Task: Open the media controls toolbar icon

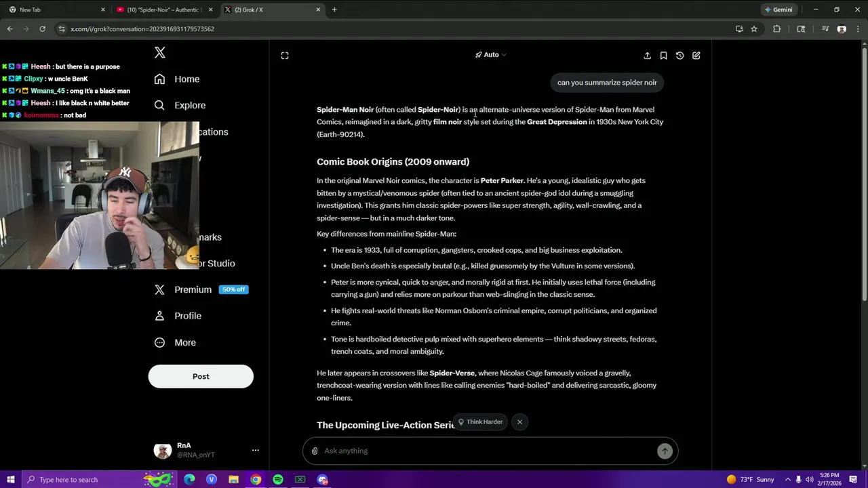Action: click(825, 29)
